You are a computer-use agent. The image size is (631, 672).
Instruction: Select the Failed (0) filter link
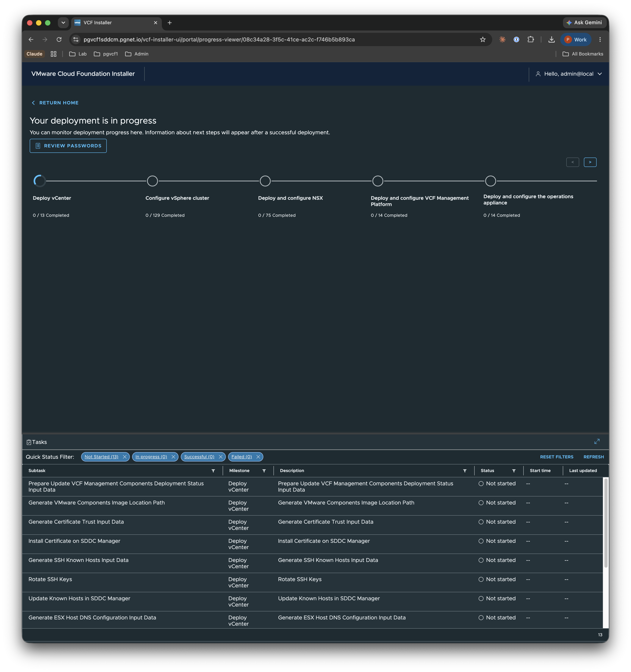pos(242,457)
